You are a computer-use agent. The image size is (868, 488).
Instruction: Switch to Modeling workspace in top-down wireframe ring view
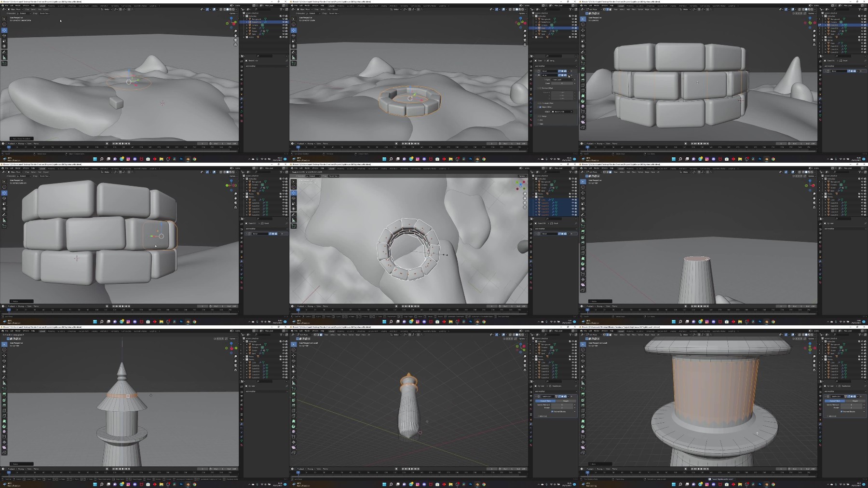pyautogui.click(x=341, y=168)
